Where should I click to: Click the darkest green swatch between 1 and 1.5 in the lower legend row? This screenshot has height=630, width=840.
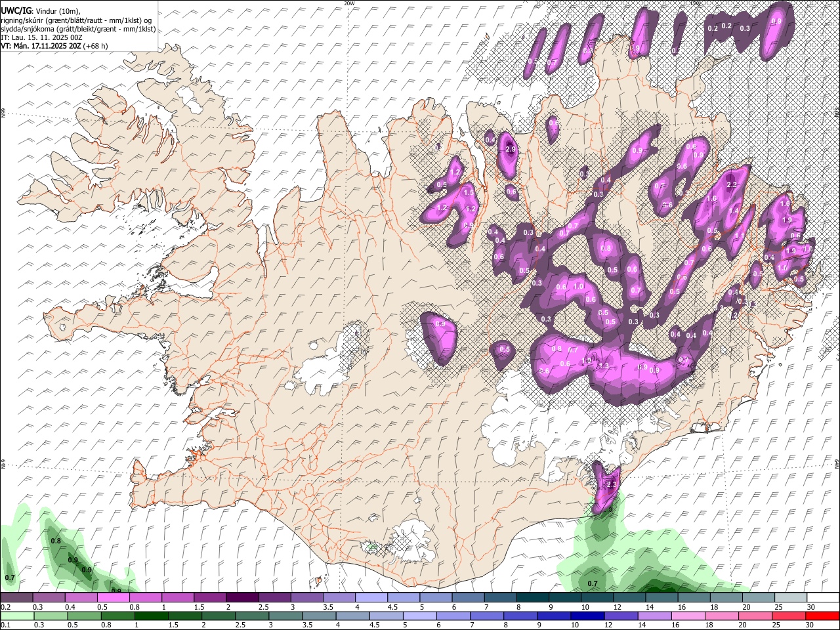tap(151, 616)
